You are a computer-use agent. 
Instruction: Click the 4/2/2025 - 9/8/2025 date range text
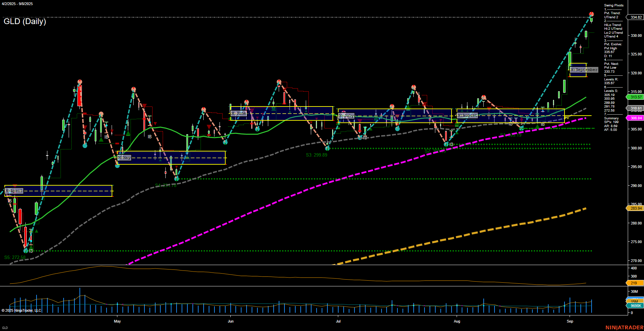coord(17,4)
